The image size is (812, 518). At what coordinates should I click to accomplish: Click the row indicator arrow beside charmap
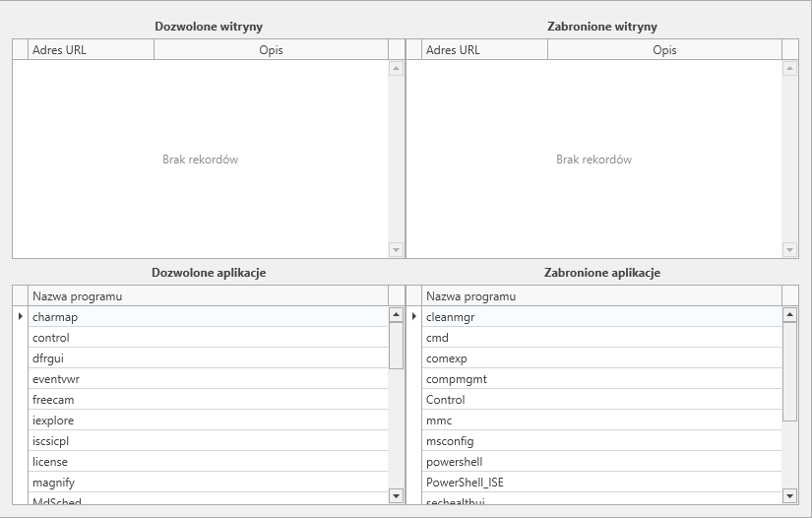[x=21, y=316]
